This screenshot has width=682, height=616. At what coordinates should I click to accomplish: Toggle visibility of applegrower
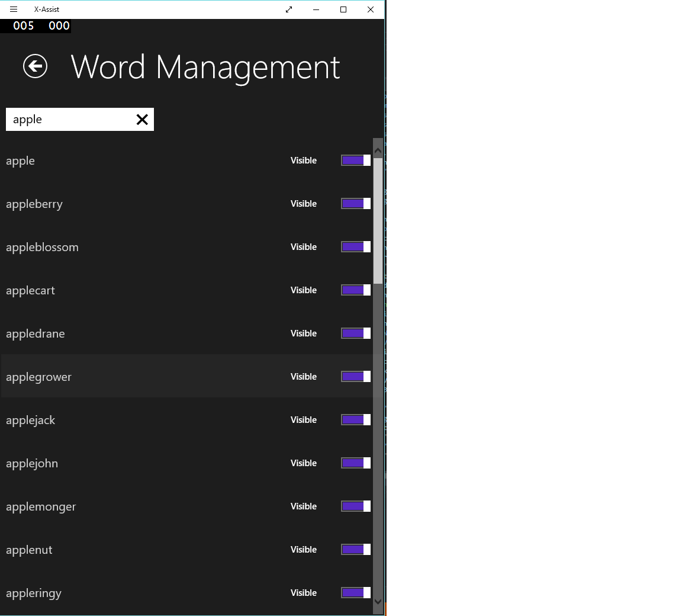(356, 376)
